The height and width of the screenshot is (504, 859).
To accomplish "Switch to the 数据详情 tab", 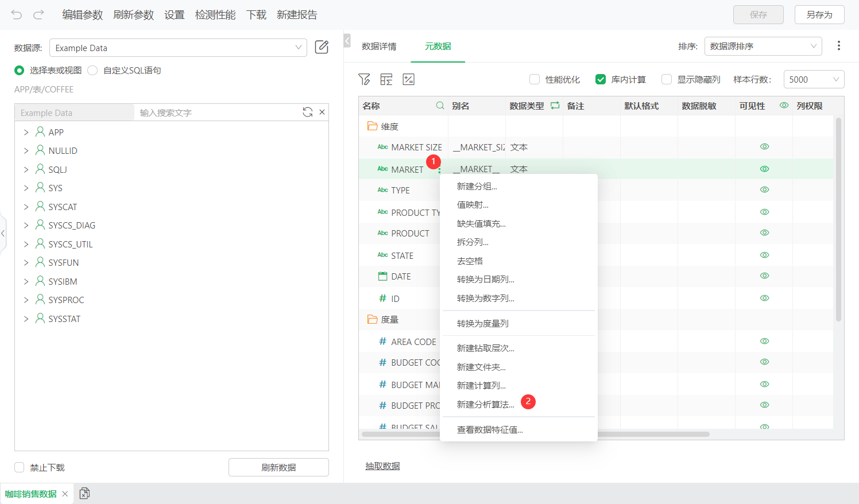I will [379, 46].
